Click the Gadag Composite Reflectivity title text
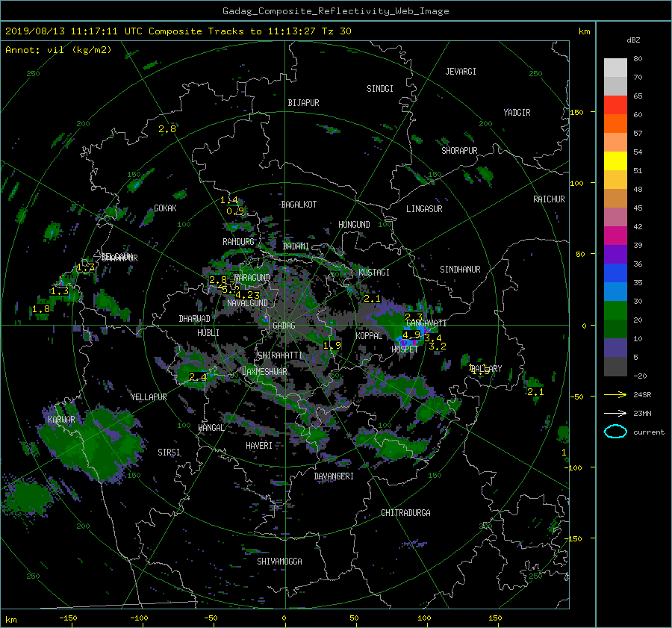The image size is (672, 628). pos(335,11)
